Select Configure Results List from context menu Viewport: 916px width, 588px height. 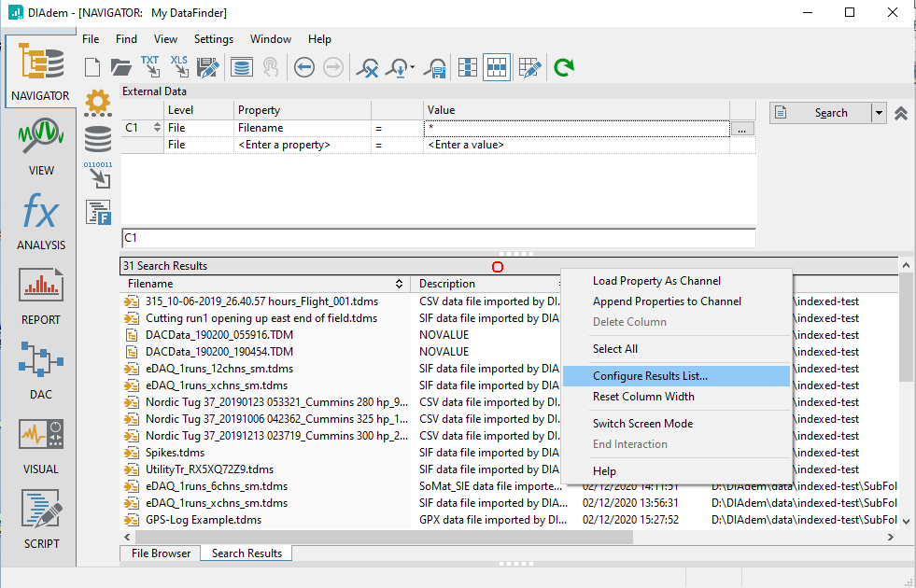(x=650, y=376)
